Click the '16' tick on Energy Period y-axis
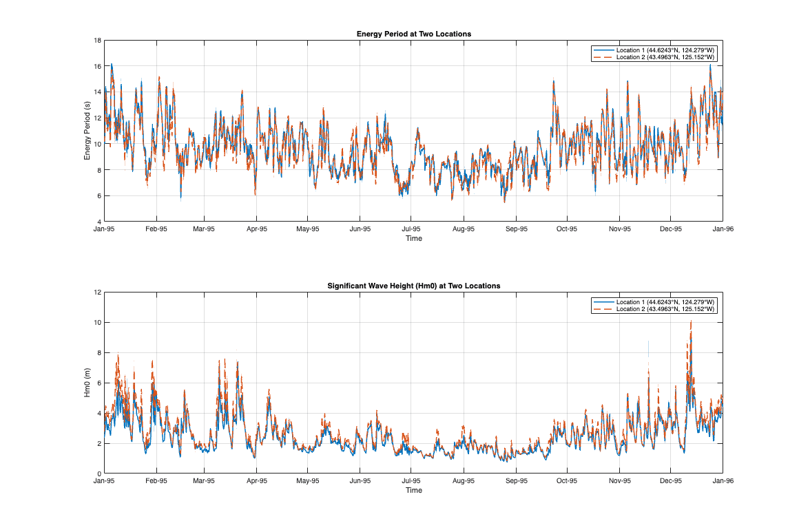Screen dimensions: 799x532 click(98, 66)
